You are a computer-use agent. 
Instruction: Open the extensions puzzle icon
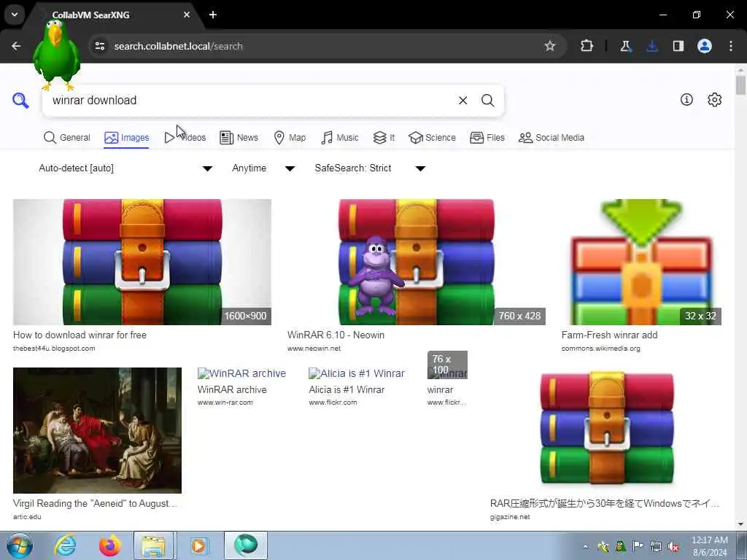(587, 46)
